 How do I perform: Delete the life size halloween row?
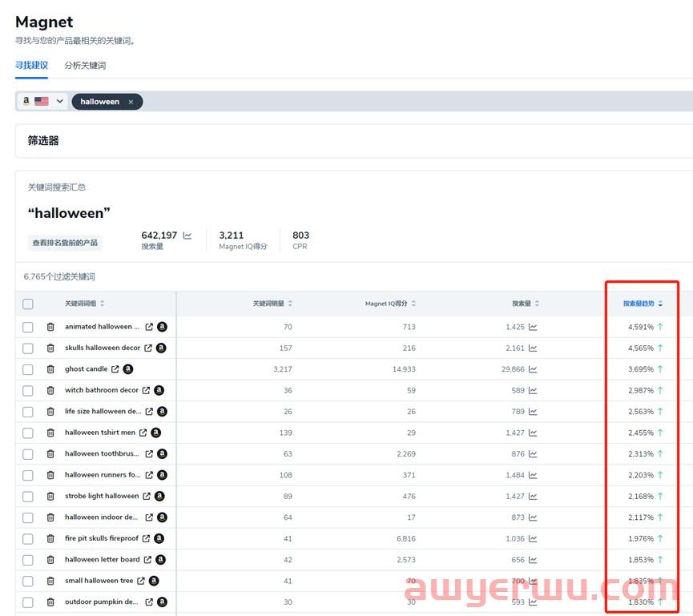click(50, 412)
